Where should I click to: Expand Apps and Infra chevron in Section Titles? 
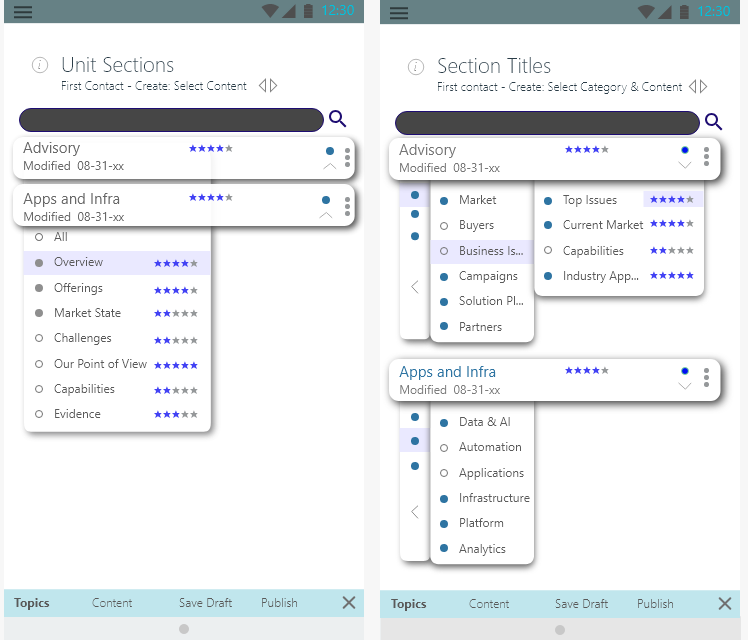pyautogui.click(x=685, y=386)
